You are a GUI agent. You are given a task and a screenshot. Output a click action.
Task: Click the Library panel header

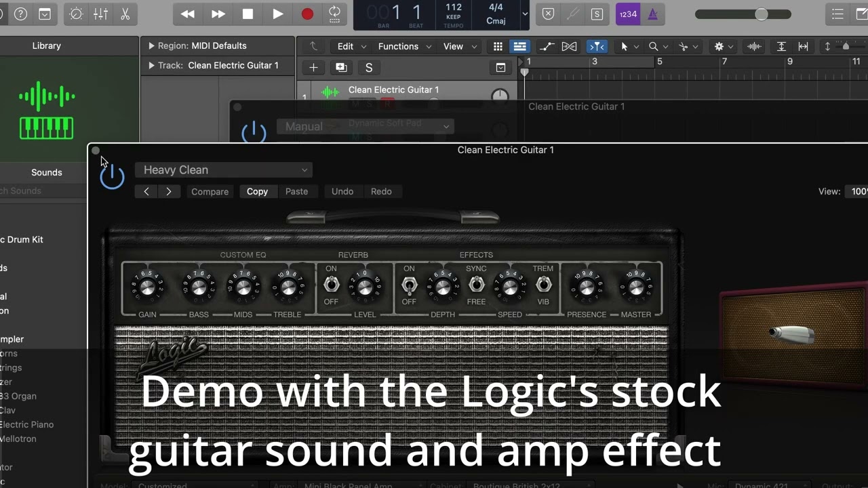tap(47, 45)
